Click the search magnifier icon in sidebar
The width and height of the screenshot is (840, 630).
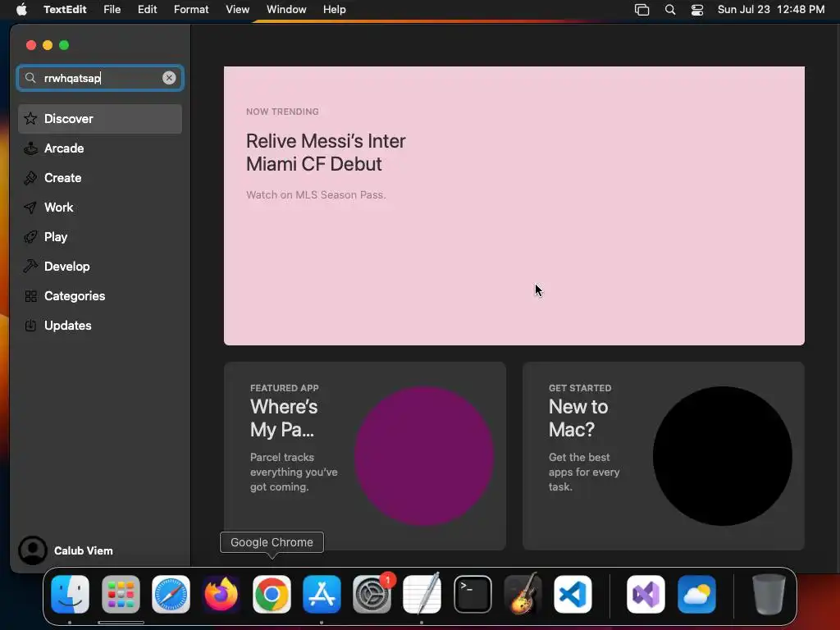coord(30,78)
